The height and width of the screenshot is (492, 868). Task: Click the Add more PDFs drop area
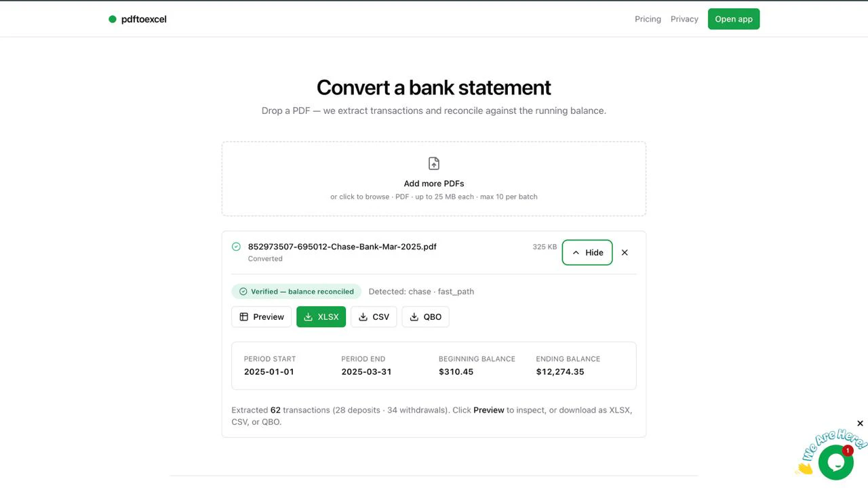(434, 179)
